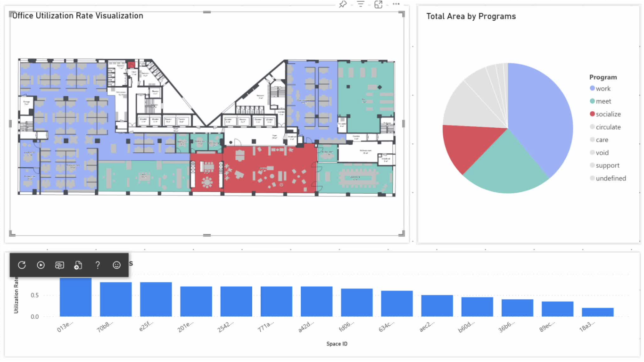The width and height of the screenshot is (644, 362).
Task: Click the bar for space 18a3
Action: click(598, 312)
